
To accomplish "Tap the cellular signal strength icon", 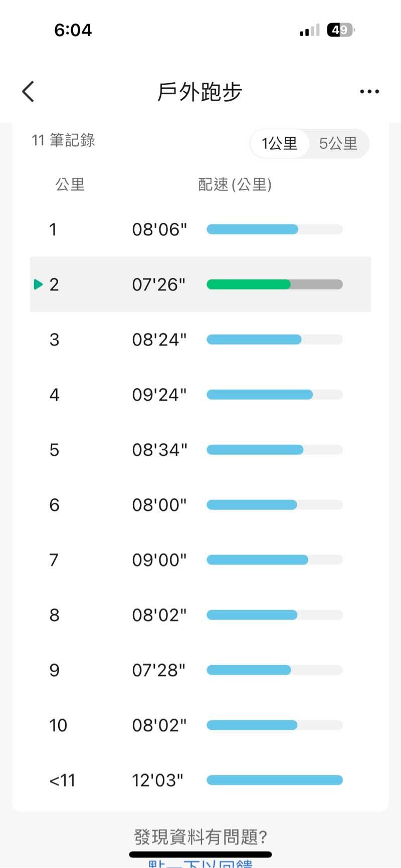I will pos(309,31).
